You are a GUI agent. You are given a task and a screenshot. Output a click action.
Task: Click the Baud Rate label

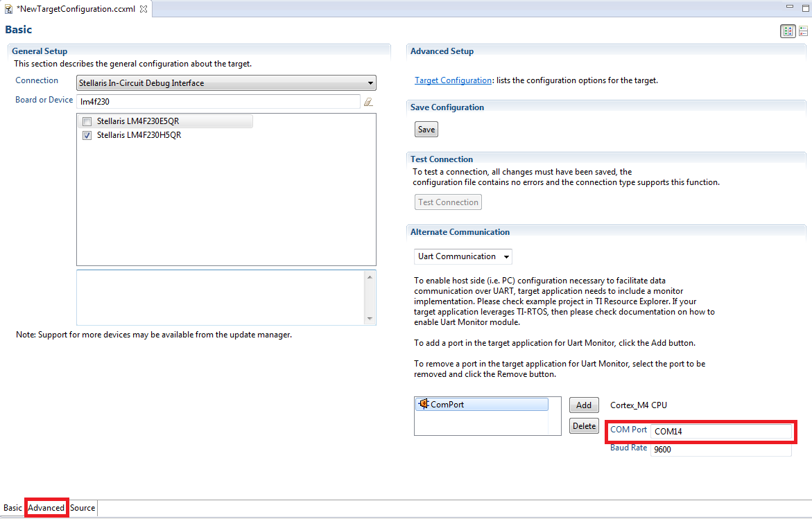tap(628, 448)
